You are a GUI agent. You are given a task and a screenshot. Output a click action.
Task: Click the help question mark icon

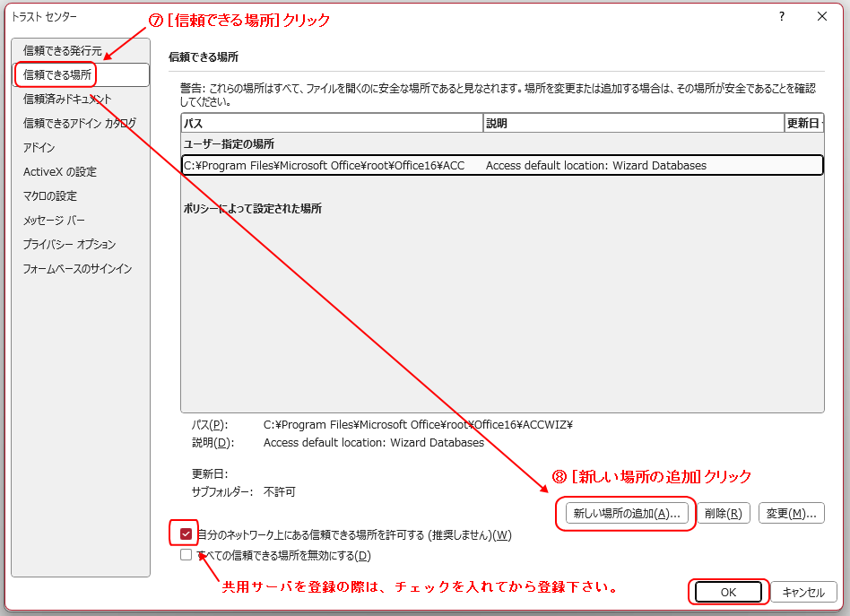pos(782,16)
